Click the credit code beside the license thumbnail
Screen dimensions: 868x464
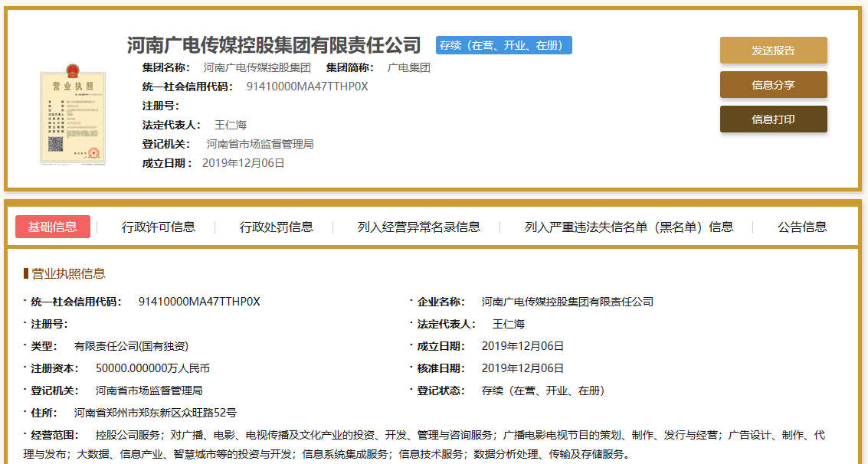tap(307, 87)
